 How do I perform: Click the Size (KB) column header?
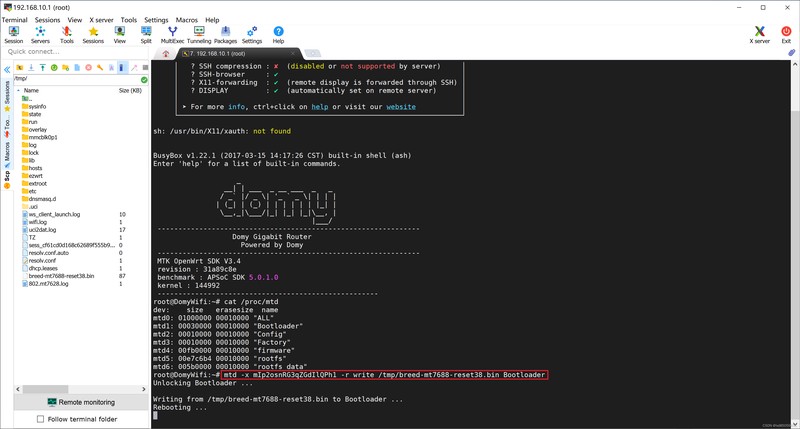click(x=130, y=90)
